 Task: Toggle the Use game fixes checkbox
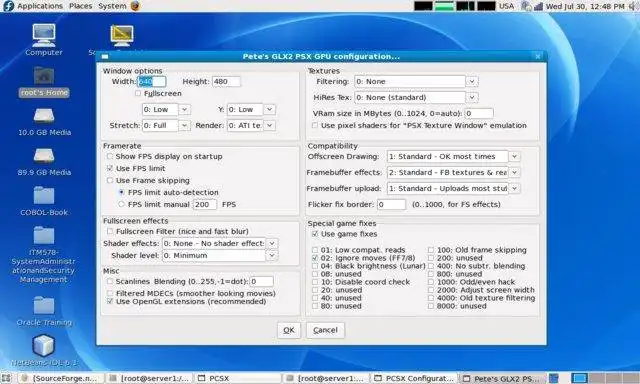click(x=315, y=234)
